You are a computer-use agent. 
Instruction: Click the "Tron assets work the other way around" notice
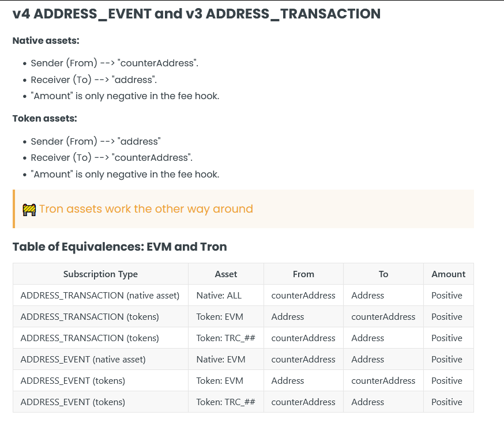pyautogui.click(x=146, y=209)
